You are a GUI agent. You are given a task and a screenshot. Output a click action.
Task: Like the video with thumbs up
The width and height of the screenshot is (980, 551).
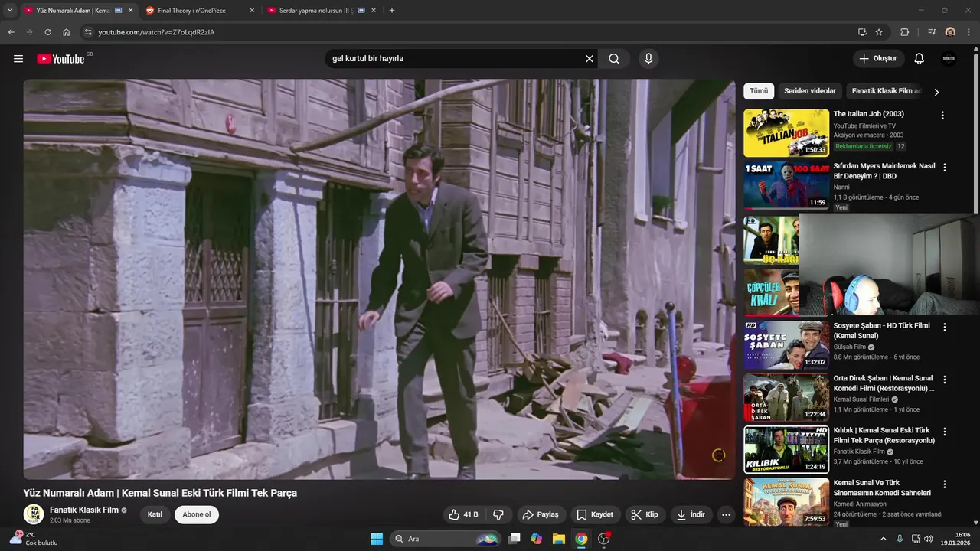click(463, 514)
